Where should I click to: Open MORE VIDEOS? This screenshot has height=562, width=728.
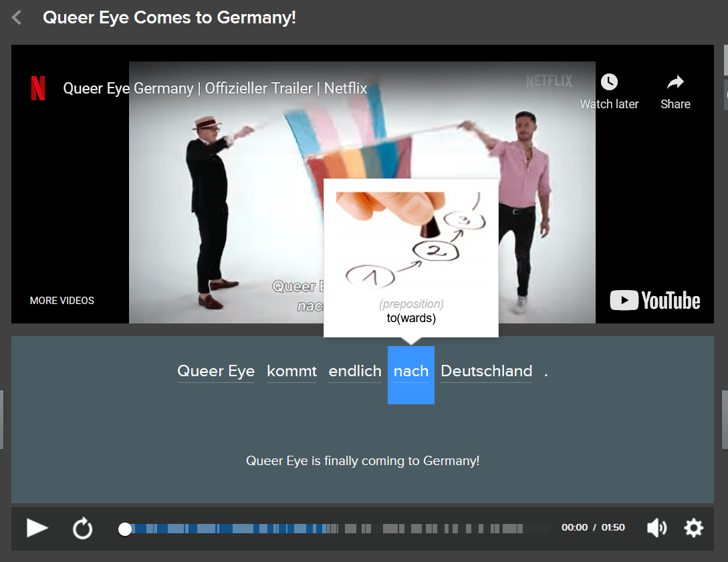click(62, 300)
